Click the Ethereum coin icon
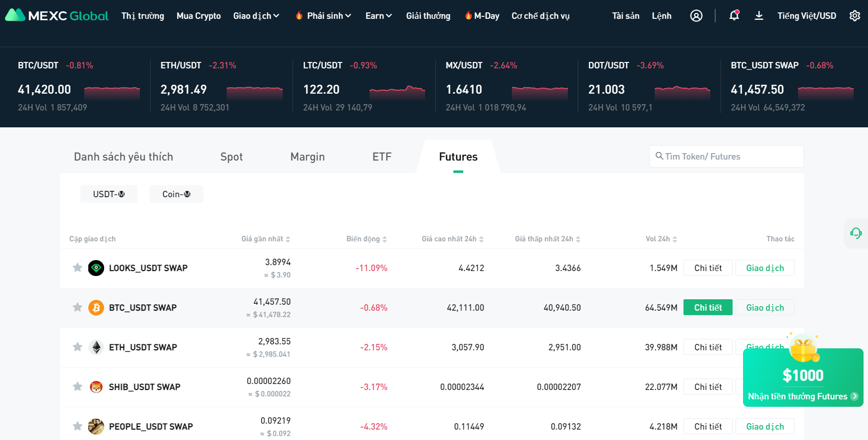This screenshot has height=440, width=868. [x=96, y=347]
